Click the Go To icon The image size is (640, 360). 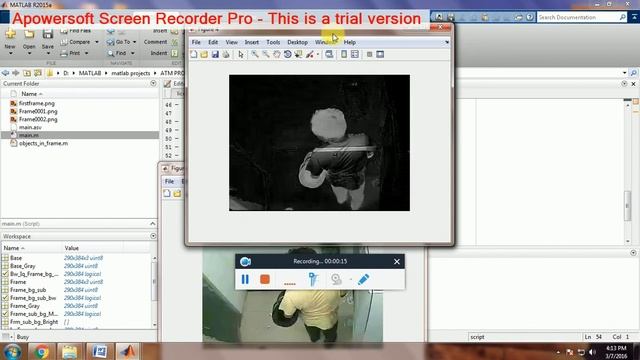tap(111, 42)
